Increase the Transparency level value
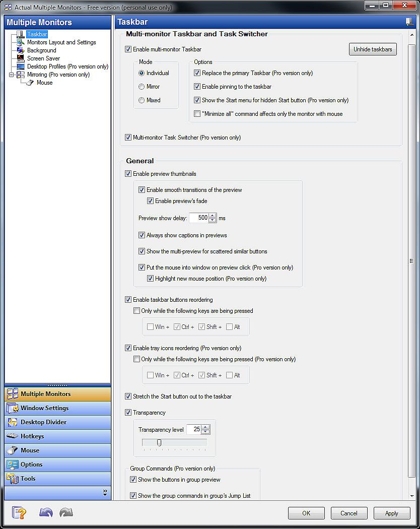This screenshot has width=420, height=529. click(x=205, y=427)
